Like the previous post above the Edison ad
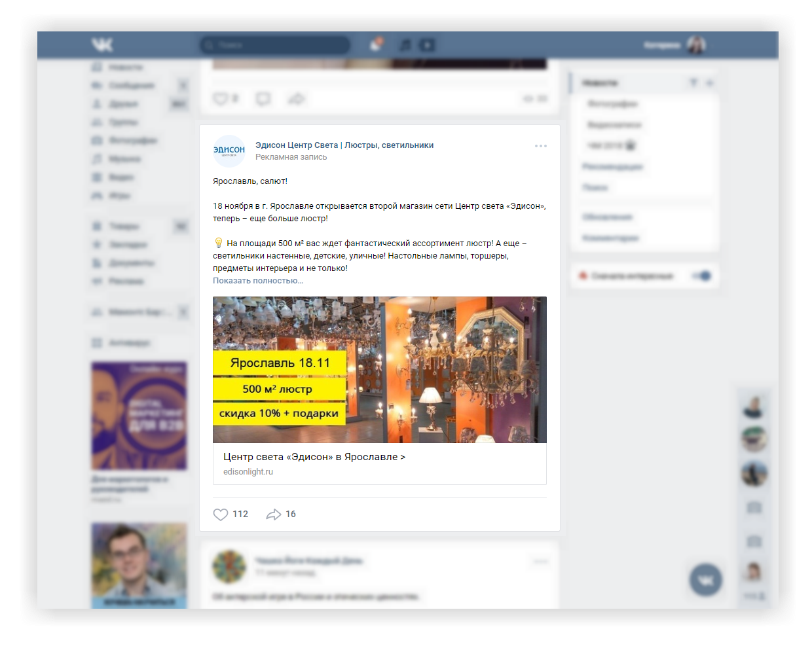Screen dimensions: 812x648 (x=225, y=99)
